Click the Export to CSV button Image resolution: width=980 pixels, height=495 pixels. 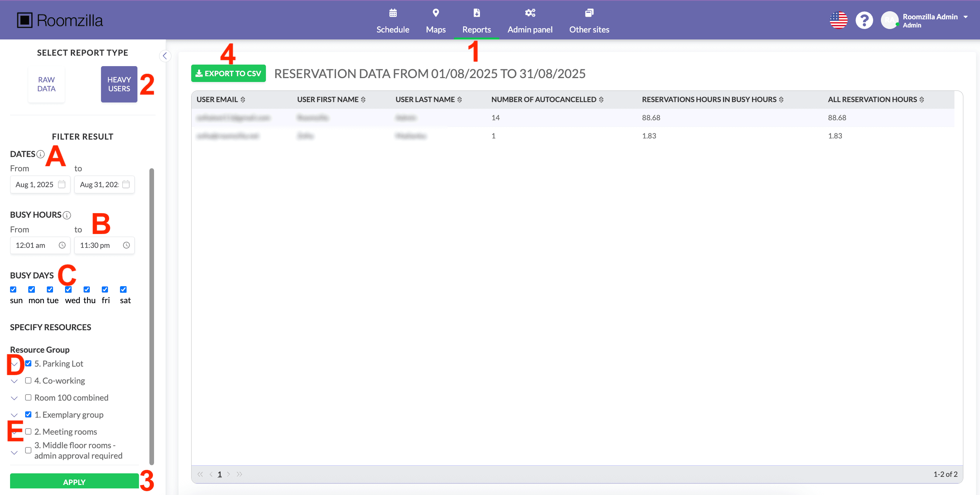click(228, 73)
